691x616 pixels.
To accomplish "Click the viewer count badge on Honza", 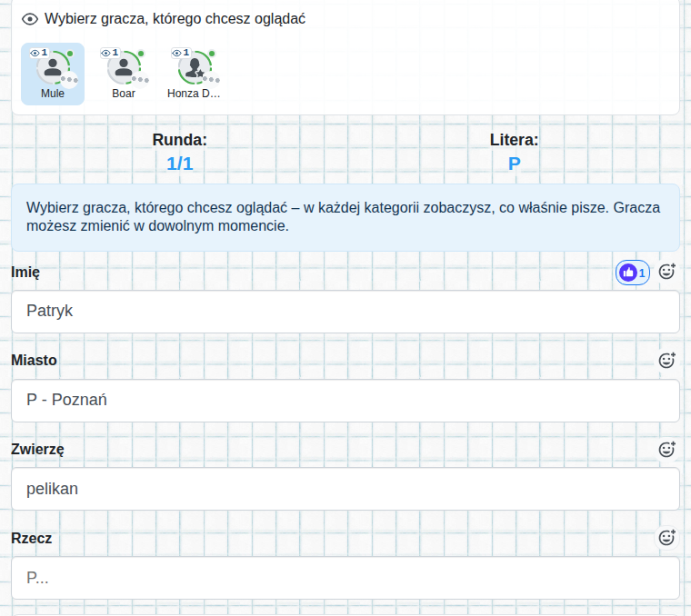I will 181,53.
